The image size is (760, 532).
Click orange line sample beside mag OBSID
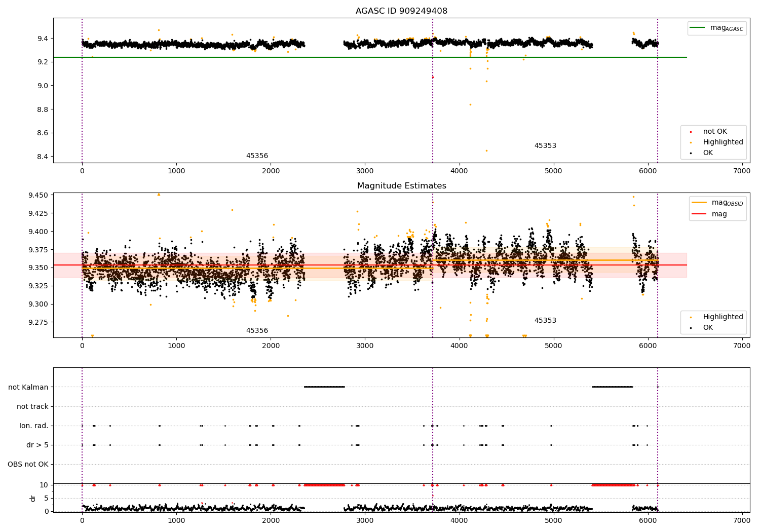[699, 203]
